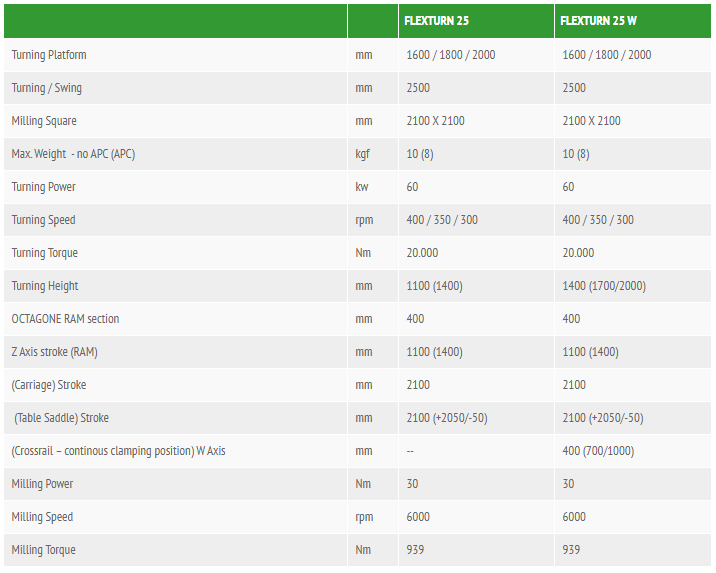The image size is (716, 573).
Task: Select the Crossrail W Axis row label
Action: click(x=118, y=451)
